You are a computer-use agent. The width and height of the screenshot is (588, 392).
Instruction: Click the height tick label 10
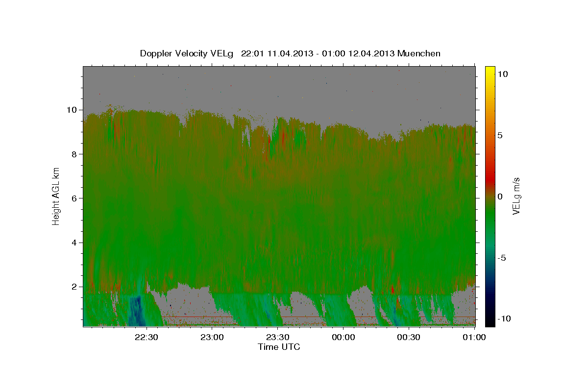pos(73,110)
